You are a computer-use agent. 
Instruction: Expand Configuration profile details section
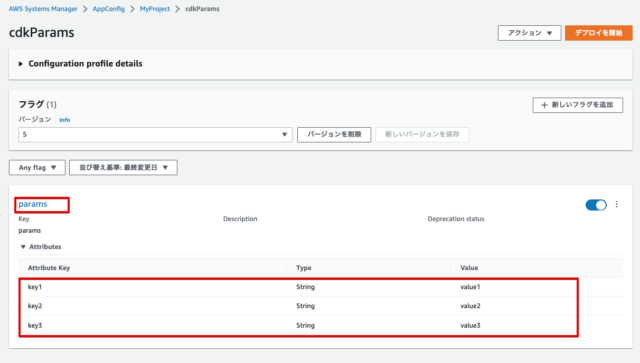pos(81,64)
